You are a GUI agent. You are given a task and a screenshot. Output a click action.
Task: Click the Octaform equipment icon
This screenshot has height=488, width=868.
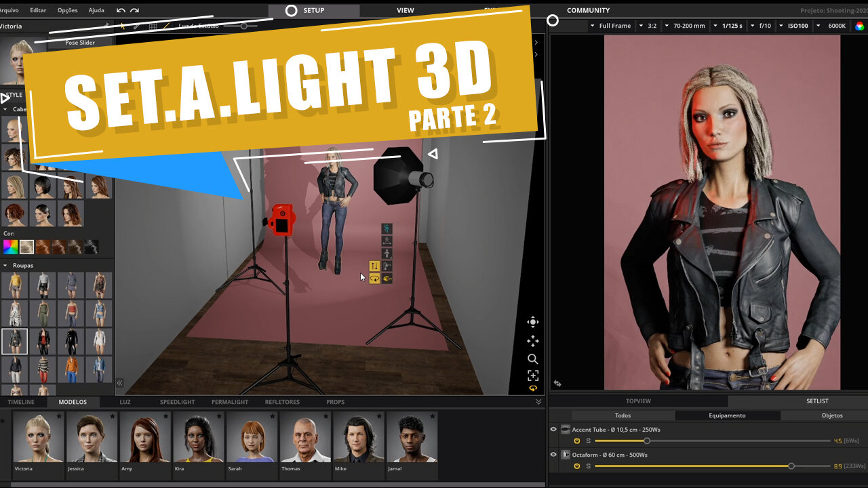pyautogui.click(x=566, y=455)
